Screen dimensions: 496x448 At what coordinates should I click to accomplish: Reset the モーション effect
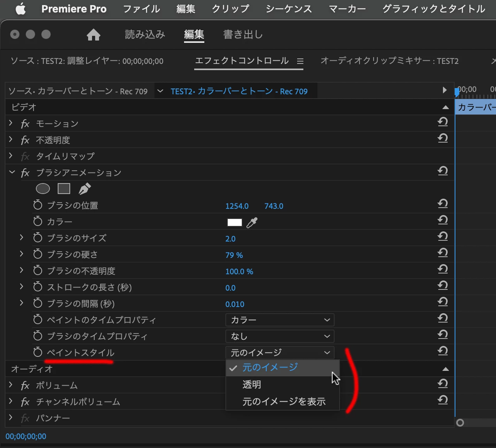click(443, 122)
